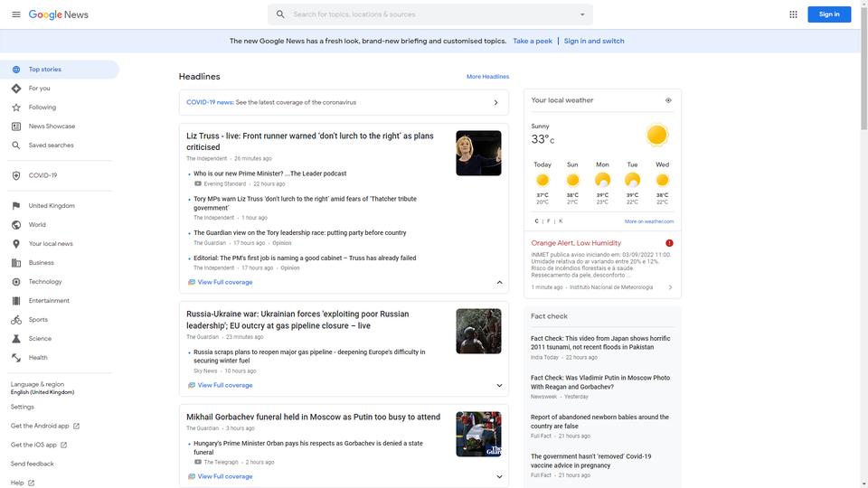Open the Google apps grid
Viewport: 868px width, 488px height.
point(793,14)
